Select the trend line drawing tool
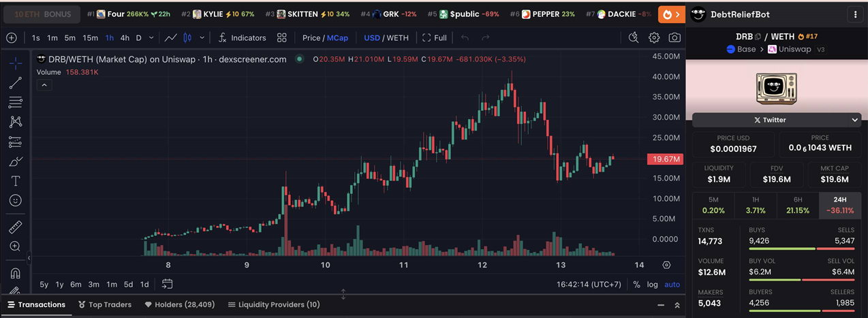Screen dimensions: 868x318 tap(15, 83)
